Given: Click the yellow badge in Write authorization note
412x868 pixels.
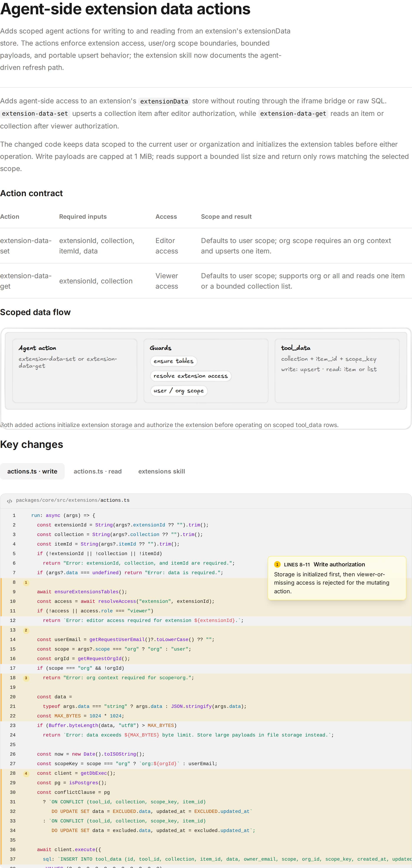Looking at the screenshot, I should tap(277, 564).
